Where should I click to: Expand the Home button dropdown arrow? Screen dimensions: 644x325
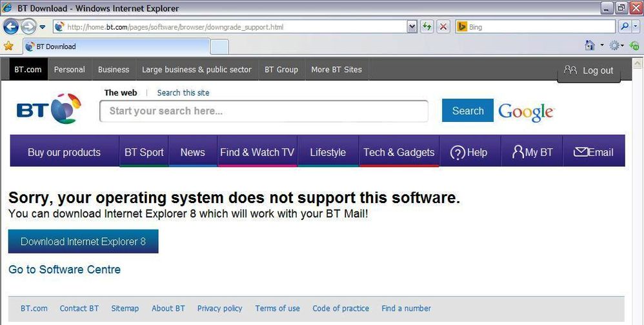click(x=601, y=46)
